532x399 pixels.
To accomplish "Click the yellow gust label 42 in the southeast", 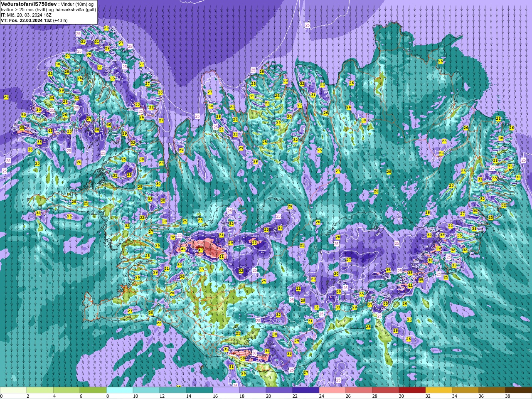I will click(410, 286).
